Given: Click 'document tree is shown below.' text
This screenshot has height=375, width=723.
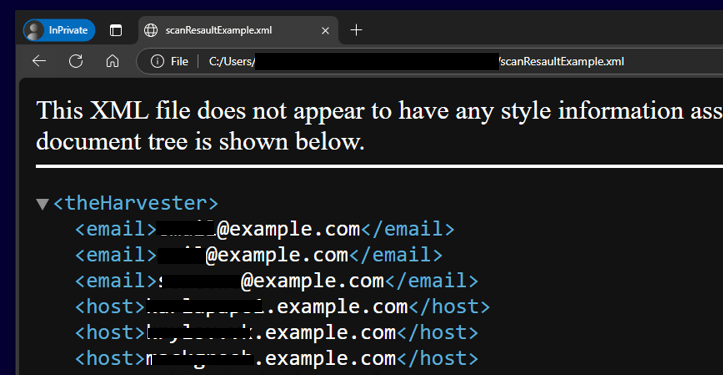Looking at the screenshot, I should (x=200, y=141).
